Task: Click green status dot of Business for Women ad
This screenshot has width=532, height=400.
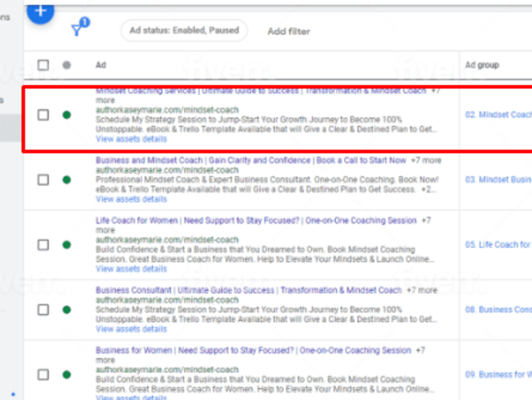Action: (67, 374)
